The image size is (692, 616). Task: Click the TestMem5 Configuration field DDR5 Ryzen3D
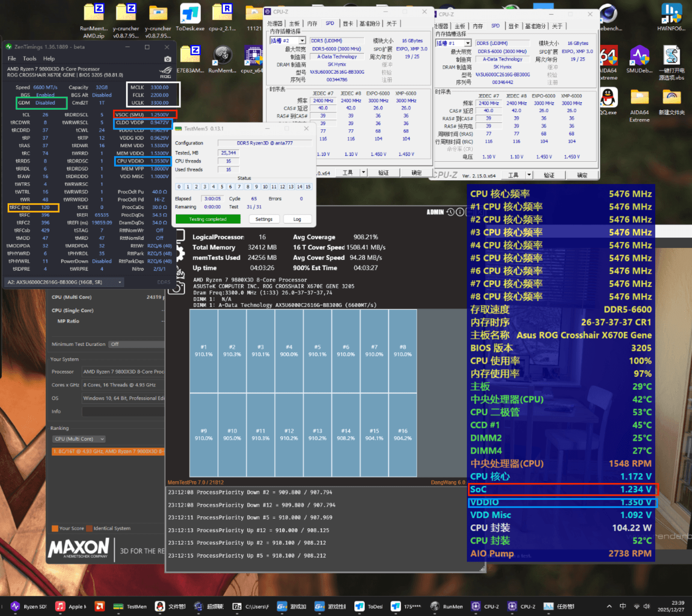[x=265, y=143]
